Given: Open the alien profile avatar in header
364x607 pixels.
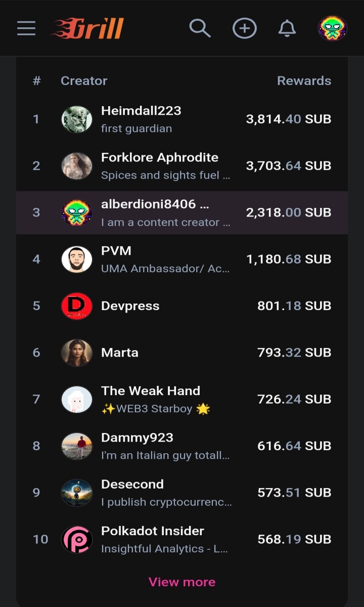Looking at the screenshot, I should (332, 28).
